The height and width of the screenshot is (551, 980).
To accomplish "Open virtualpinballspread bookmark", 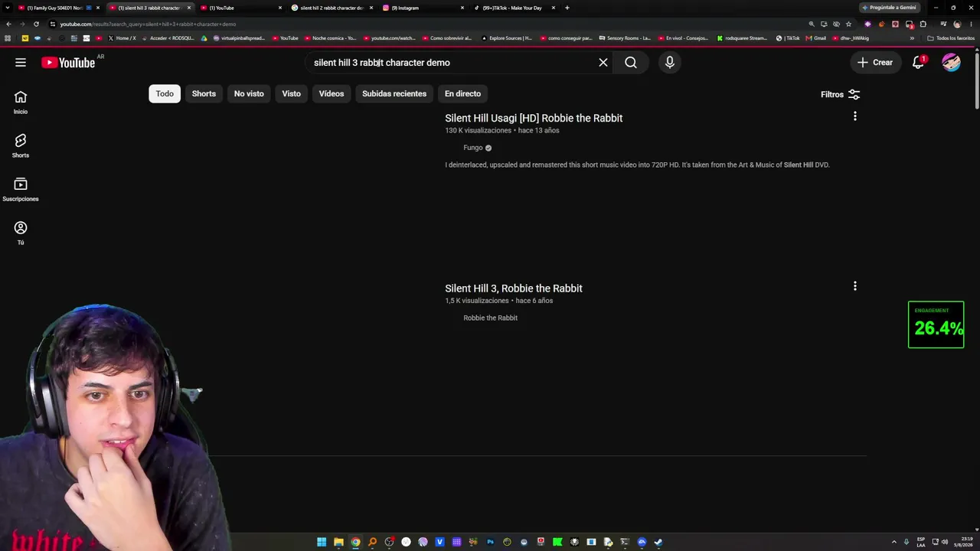I will 239,38.
